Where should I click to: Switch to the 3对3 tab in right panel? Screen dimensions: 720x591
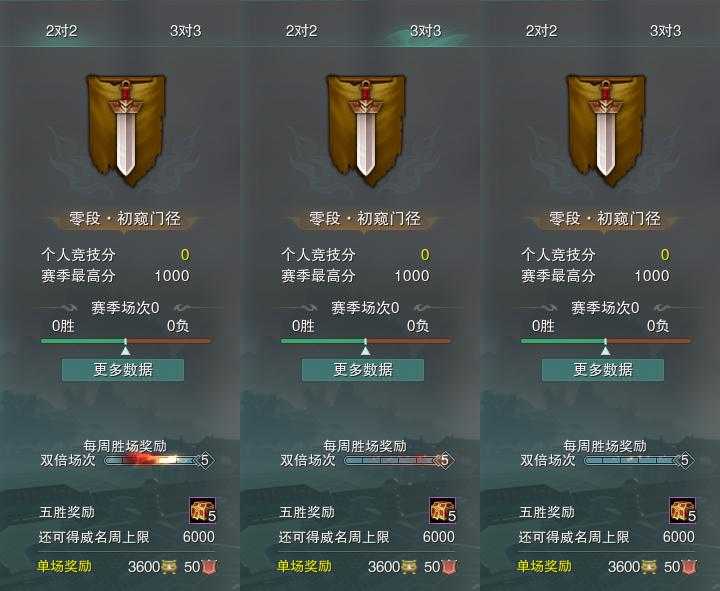665,31
